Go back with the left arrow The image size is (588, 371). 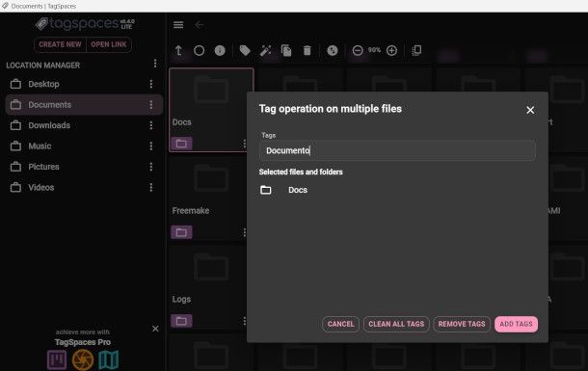click(199, 25)
